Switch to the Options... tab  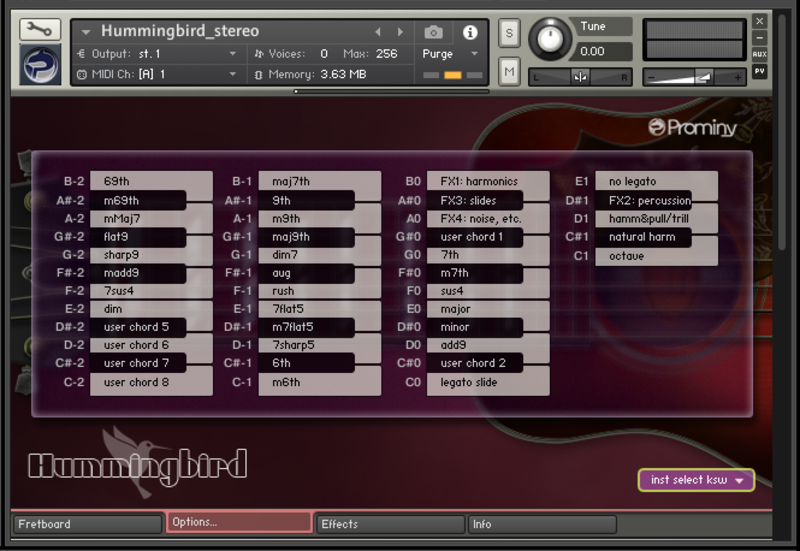tap(239, 522)
